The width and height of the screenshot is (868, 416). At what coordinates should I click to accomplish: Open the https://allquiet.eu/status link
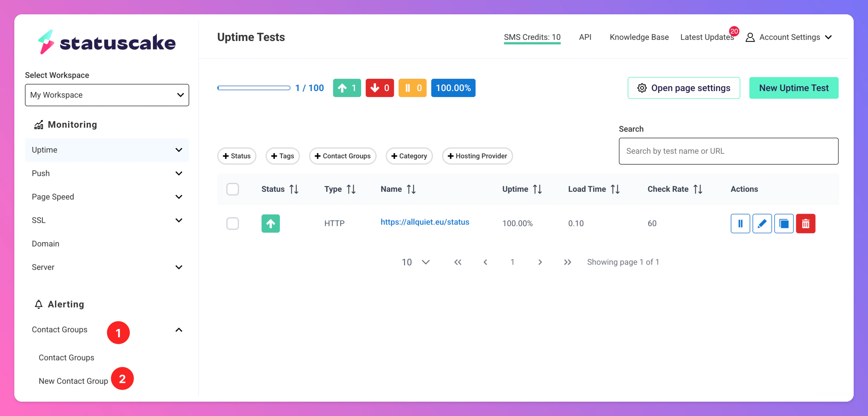pos(425,222)
